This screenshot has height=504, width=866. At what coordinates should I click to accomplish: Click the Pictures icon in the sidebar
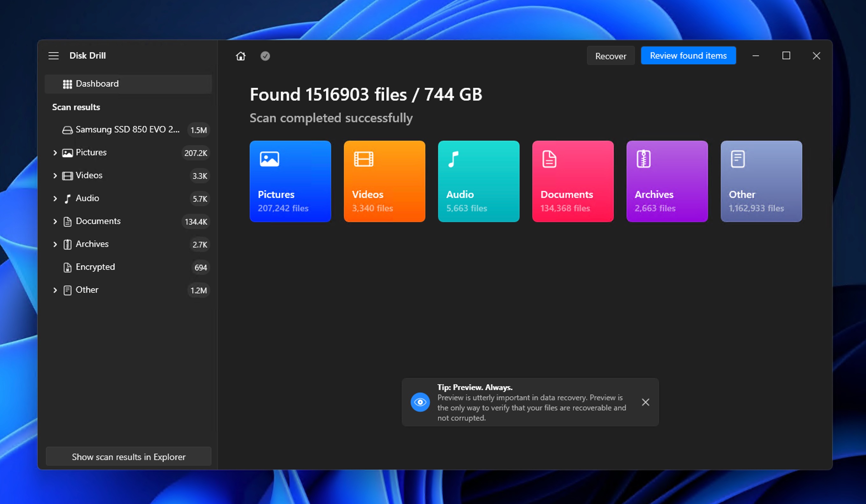click(67, 153)
